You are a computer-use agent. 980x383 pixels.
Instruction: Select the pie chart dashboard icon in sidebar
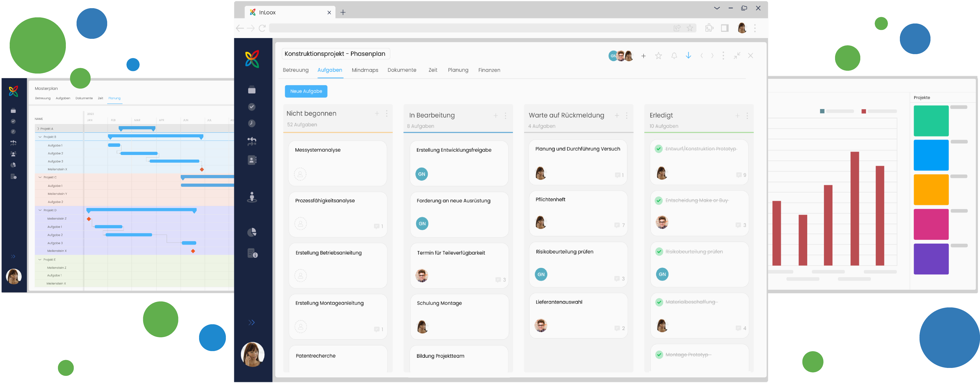pyautogui.click(x=252, y=232)
